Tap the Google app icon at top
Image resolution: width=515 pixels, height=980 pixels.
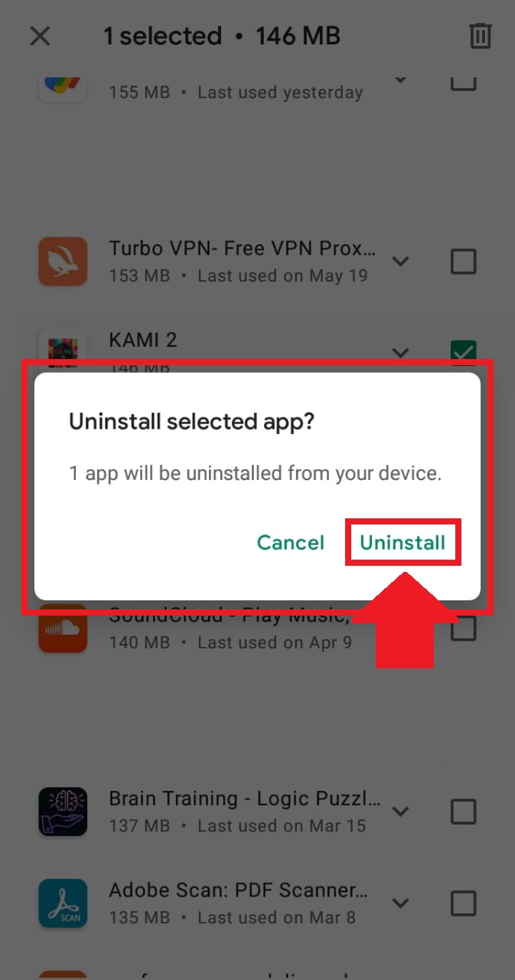click(x=63, y=86)
